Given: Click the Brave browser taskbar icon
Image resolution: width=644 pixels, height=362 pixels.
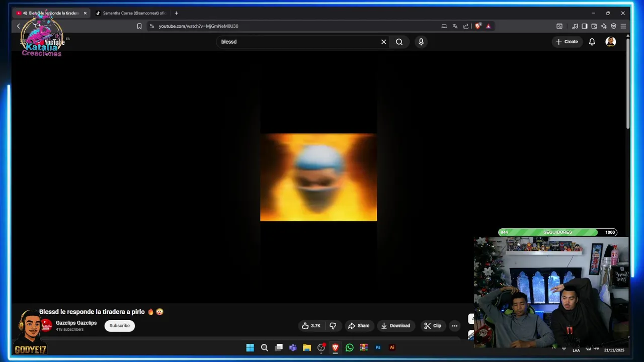Looking at the screenshot, I should point(335,347).
